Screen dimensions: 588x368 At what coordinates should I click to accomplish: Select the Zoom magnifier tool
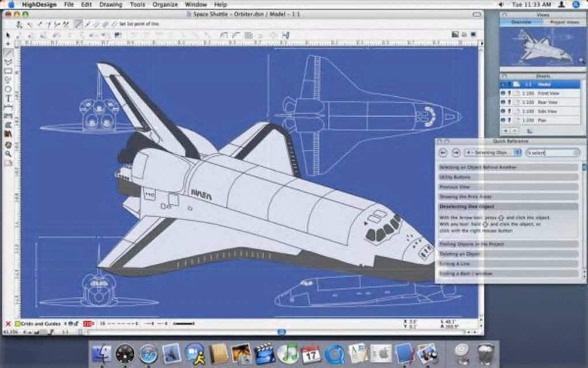8,154
